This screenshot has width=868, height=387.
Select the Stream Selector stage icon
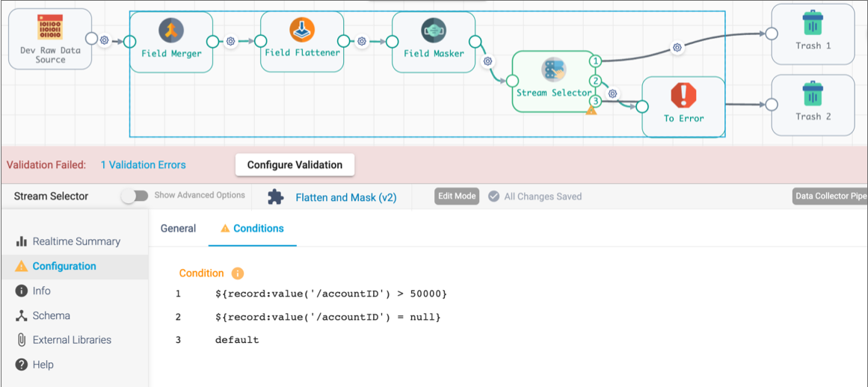tap(553, 70)
